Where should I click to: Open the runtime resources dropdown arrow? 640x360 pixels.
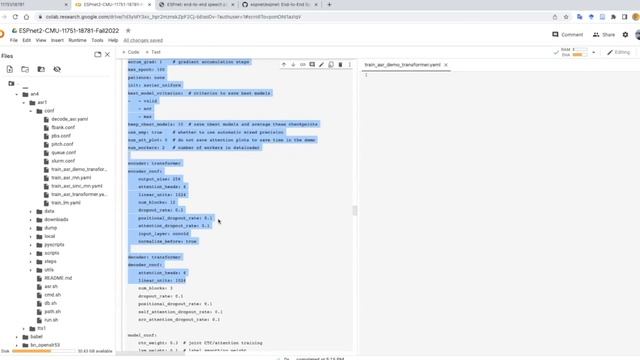tap(593, 52)
